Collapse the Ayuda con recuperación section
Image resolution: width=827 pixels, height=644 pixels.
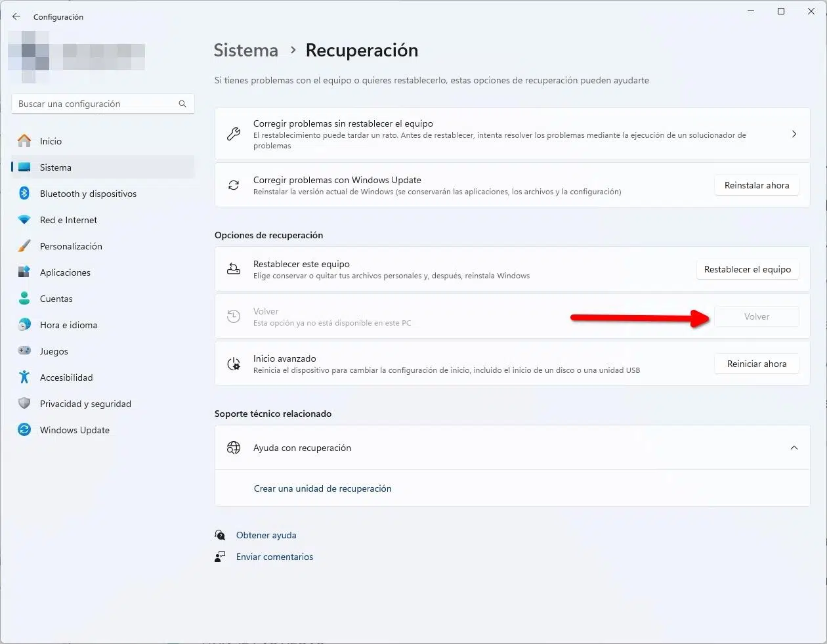click(794, 448)
